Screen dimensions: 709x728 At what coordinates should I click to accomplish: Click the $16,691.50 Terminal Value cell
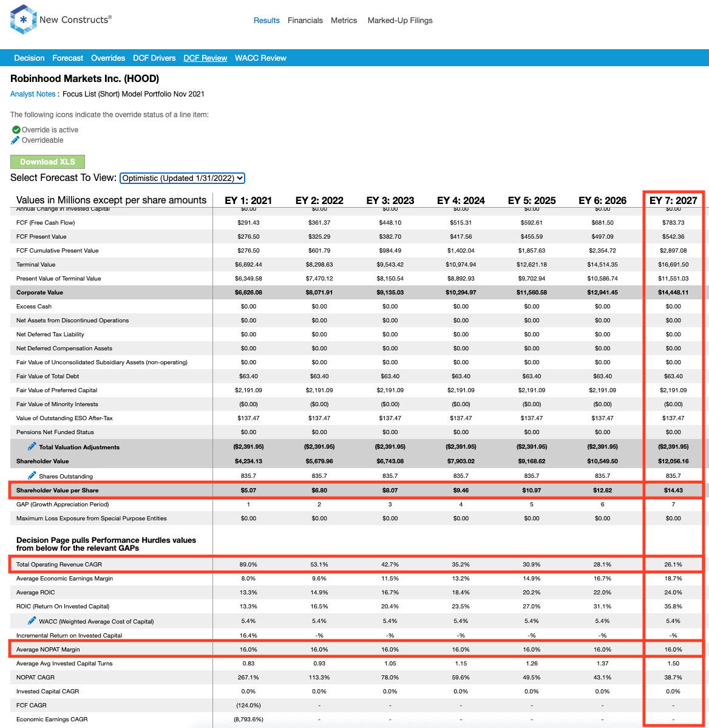[673, 265]
